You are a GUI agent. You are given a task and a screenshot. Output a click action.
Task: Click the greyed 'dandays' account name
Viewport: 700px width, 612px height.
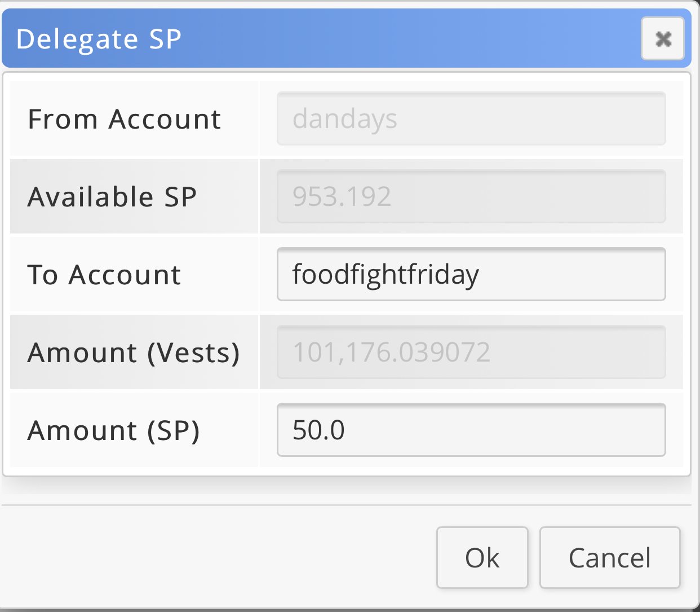345,119
